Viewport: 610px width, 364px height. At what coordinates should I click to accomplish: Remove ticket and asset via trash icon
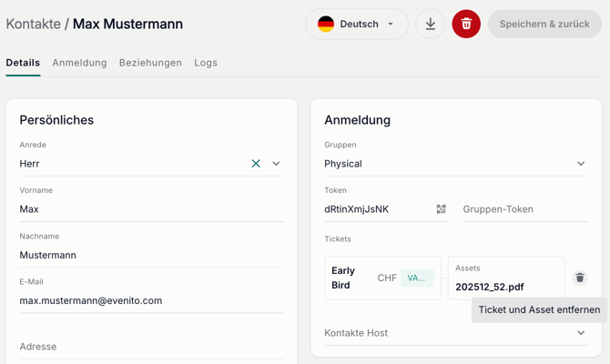point(580,278)
